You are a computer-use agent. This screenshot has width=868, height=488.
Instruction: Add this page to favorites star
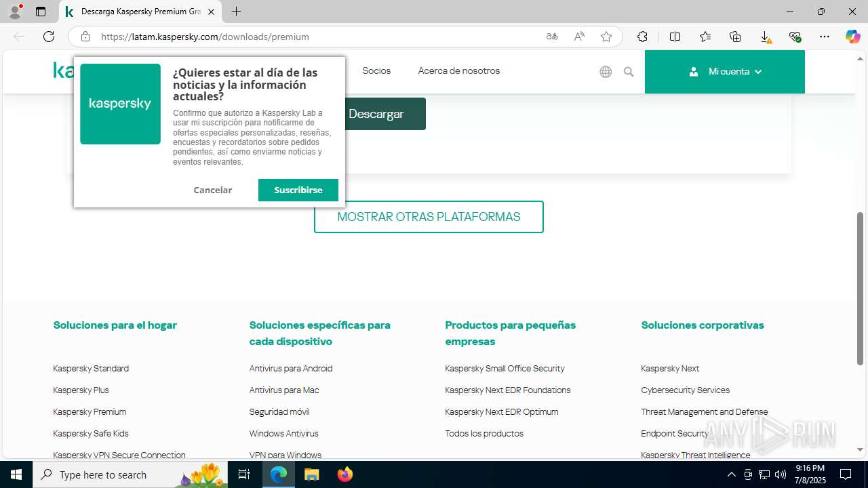(x=606, y=37)
